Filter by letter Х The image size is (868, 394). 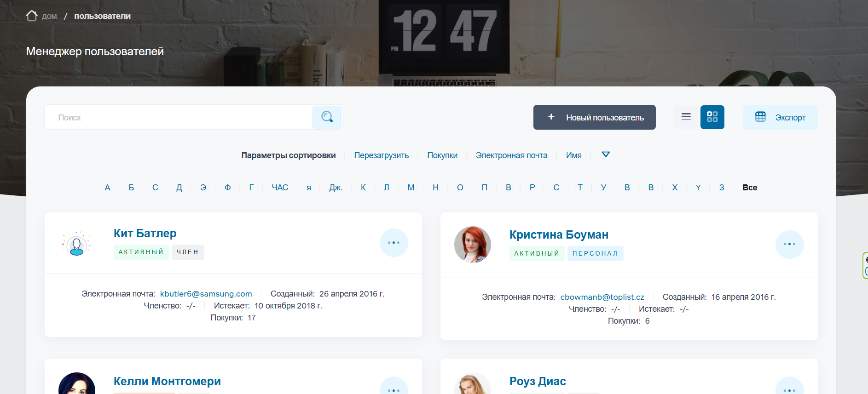[675, 188]
